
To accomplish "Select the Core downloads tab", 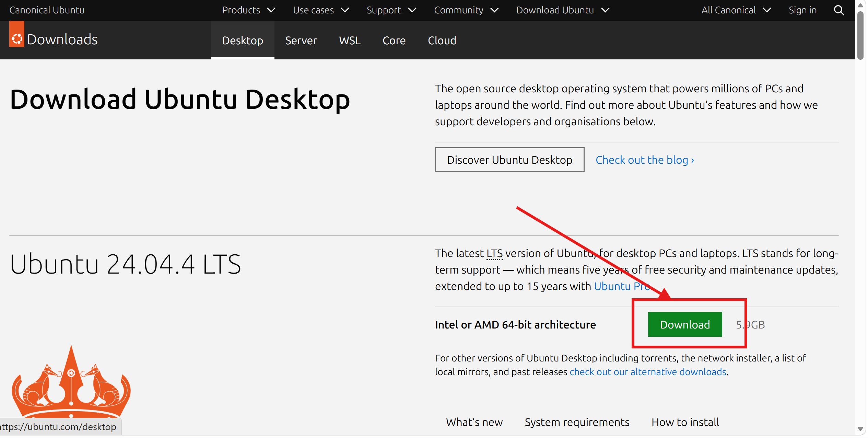I will coord(394,41).
